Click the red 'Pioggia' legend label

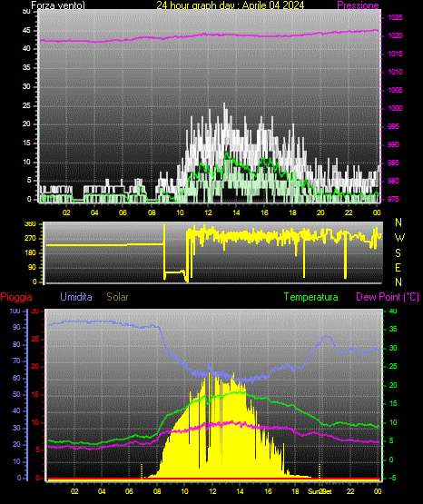point(16,297)
